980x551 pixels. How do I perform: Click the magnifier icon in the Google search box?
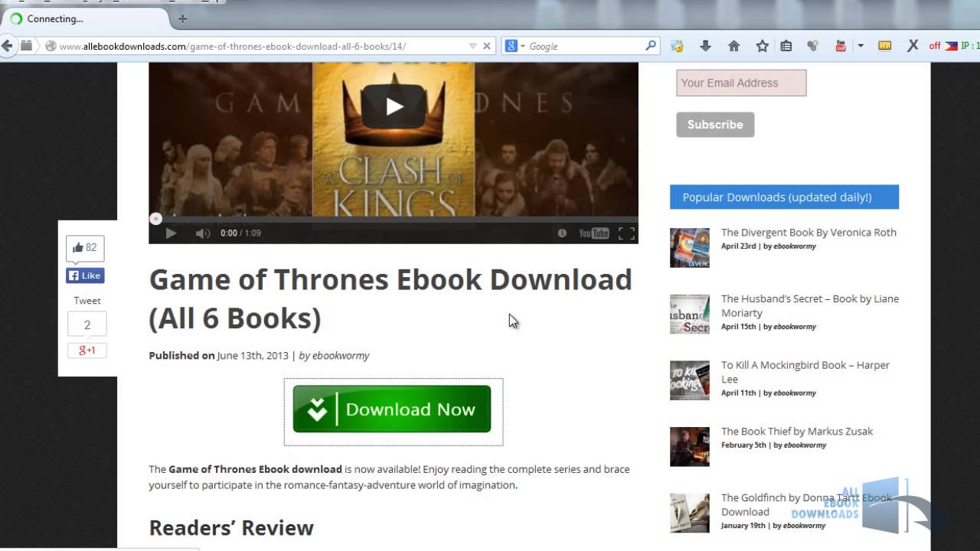point(651,46)
